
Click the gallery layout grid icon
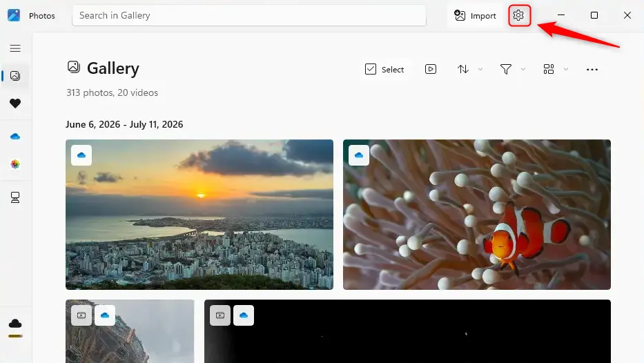(549, 69)
